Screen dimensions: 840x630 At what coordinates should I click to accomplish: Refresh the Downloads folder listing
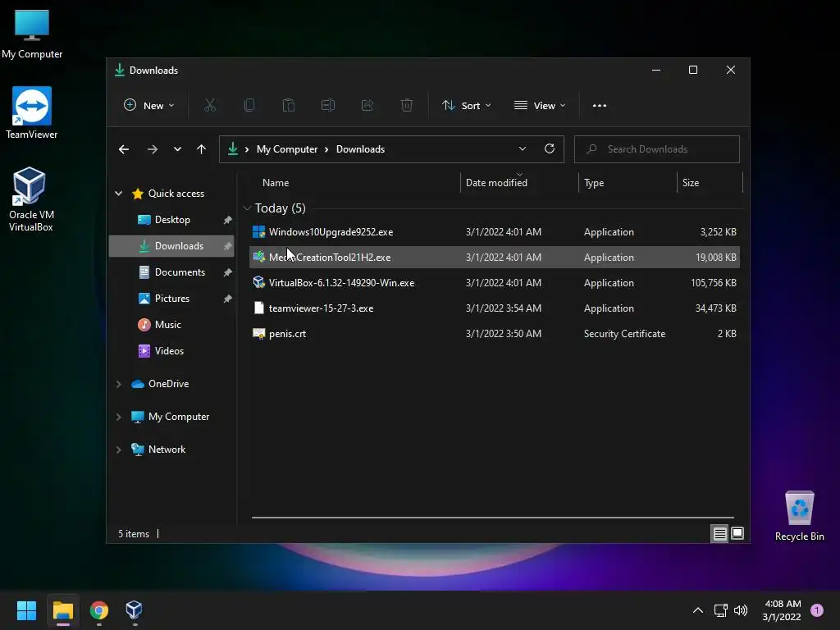coord(550,149)
